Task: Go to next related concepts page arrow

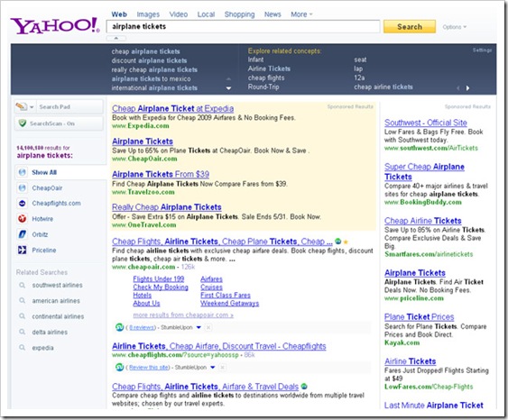Action: [467, 88]
